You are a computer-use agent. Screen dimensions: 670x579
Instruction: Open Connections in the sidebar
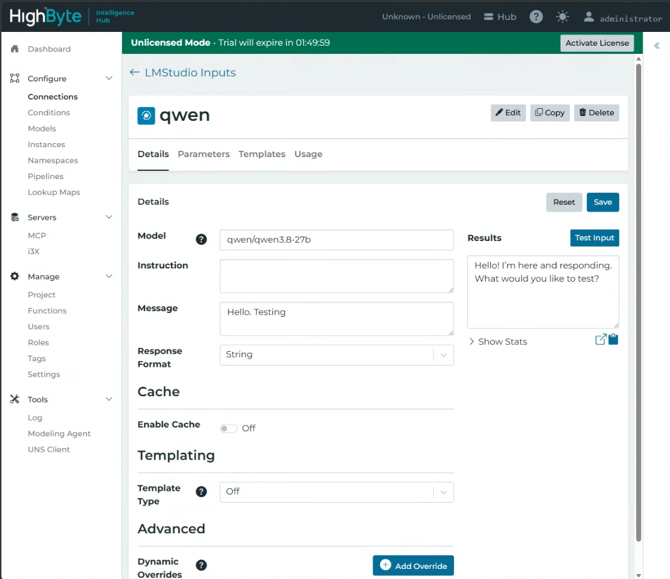(x=53, y=97)
